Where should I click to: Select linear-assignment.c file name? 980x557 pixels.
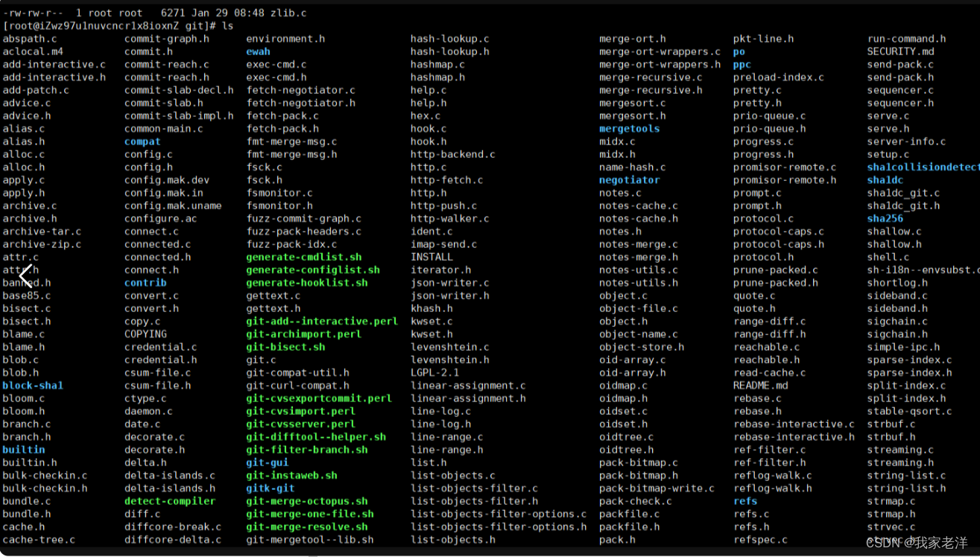coord(469,386)
